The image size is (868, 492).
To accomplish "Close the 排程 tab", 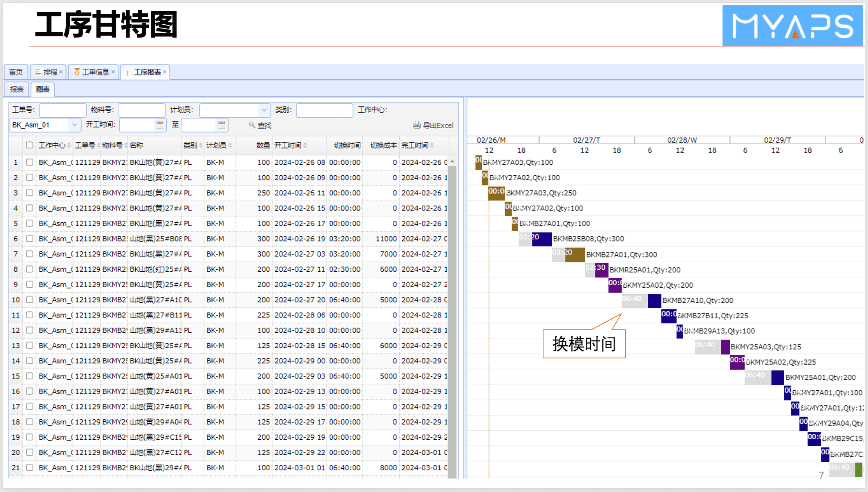I will coord(61,72).
